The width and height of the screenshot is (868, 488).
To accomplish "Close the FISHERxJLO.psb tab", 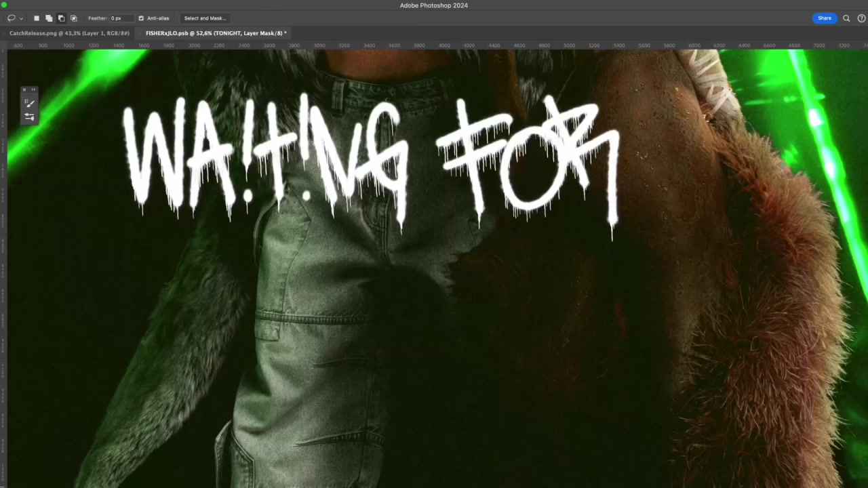I will 140,33.
